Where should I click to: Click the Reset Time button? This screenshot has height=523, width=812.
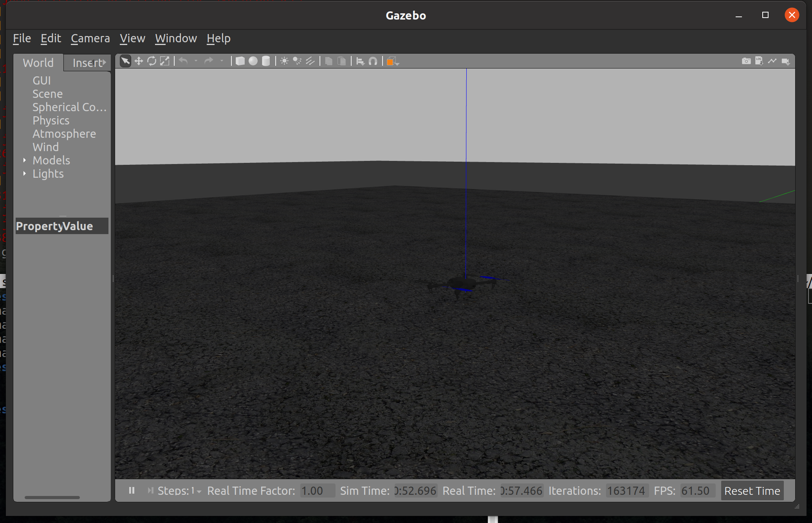pyautogui.click(x=752, y=491)
